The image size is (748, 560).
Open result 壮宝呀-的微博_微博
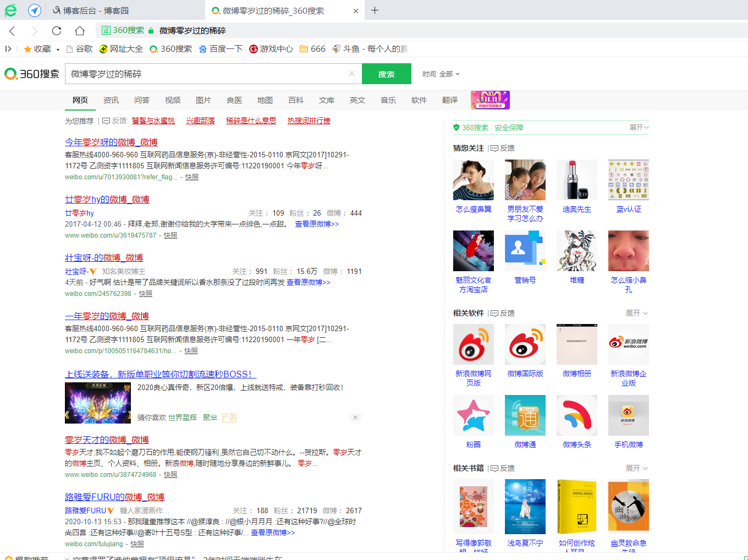pos(104,257)
